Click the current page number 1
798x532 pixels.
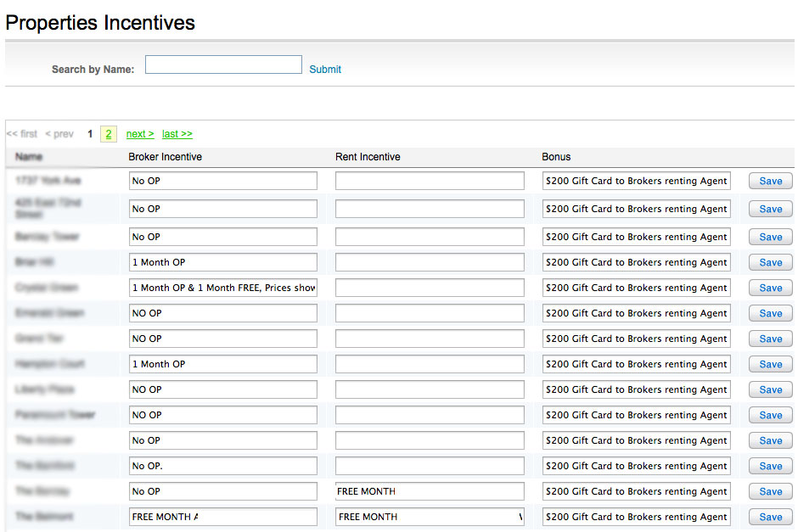click(90, 134)
